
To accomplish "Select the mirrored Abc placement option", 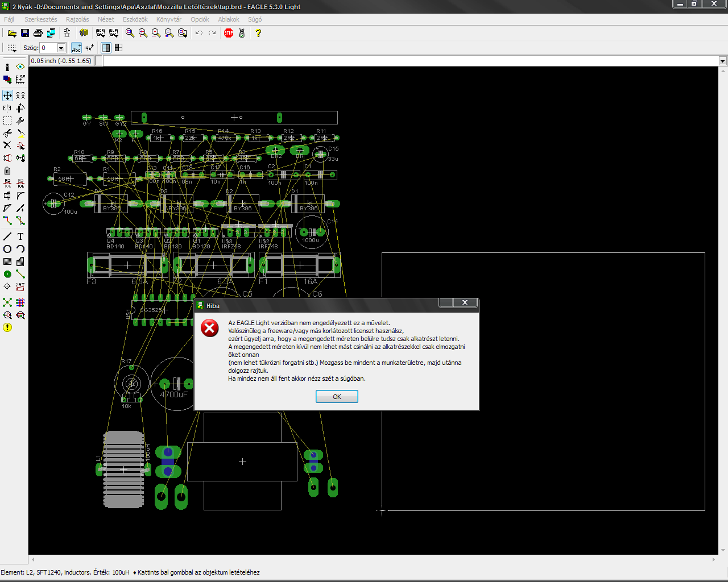I will pyautogui.click(x=89, y=48).
